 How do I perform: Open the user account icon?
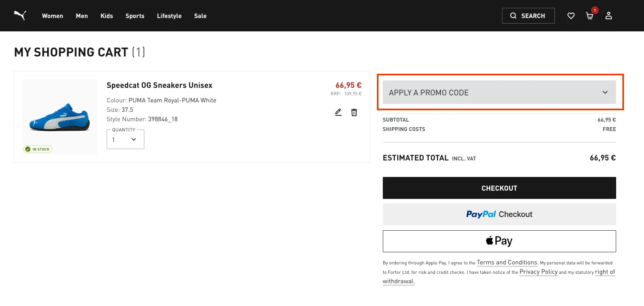(609, 16)
